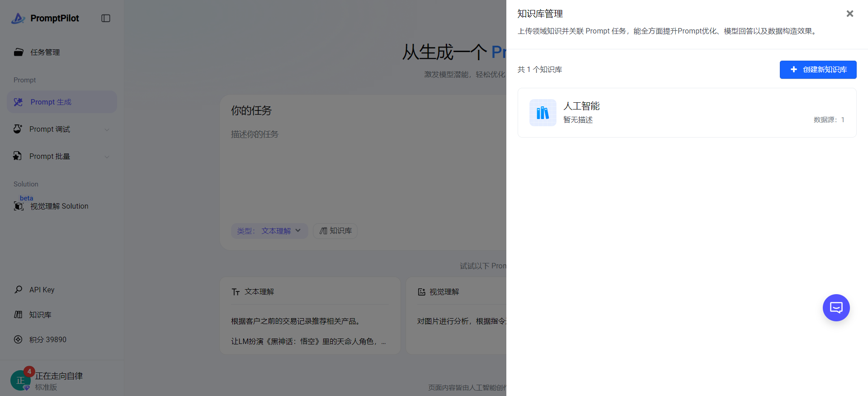Viewport: 868px width, 396px height.
Task: Click example starting 让LM扮演《黑神话：悟空》
Action: (x=309, y=342)
